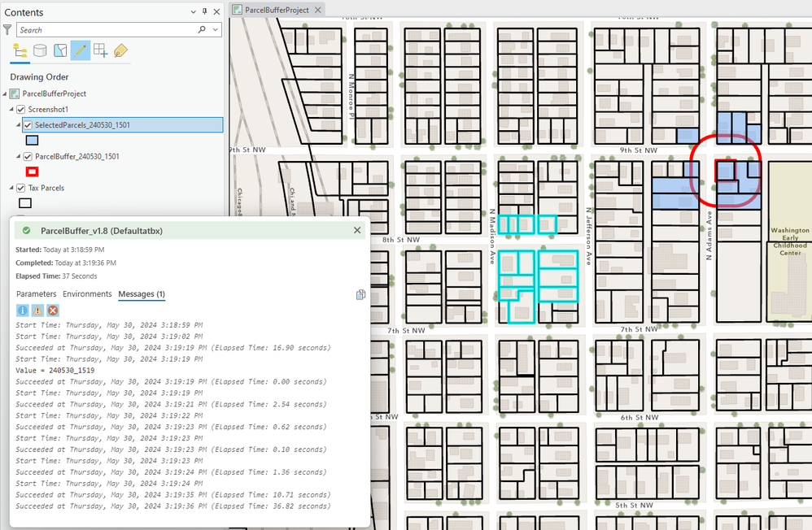Viewport: 812px width, 530px height.
Task: Open the Contents search dropdown arrow
Action: [x=215, y=29]
